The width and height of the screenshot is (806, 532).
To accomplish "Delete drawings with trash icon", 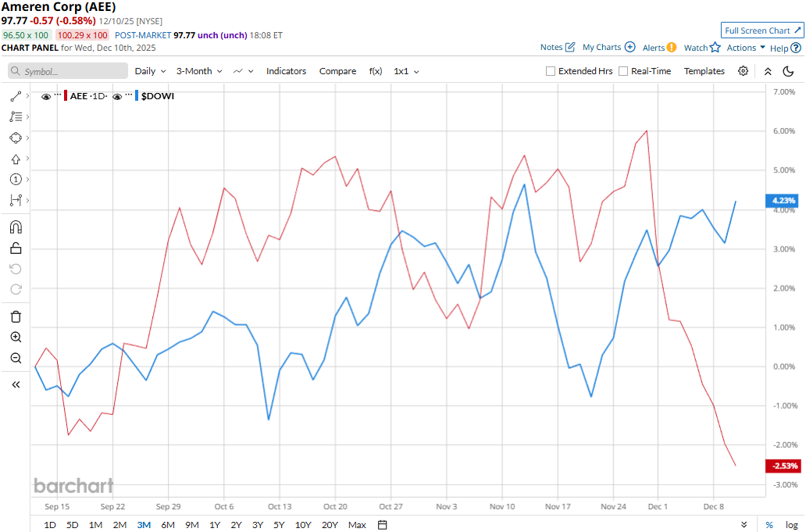I will [16, 316].
